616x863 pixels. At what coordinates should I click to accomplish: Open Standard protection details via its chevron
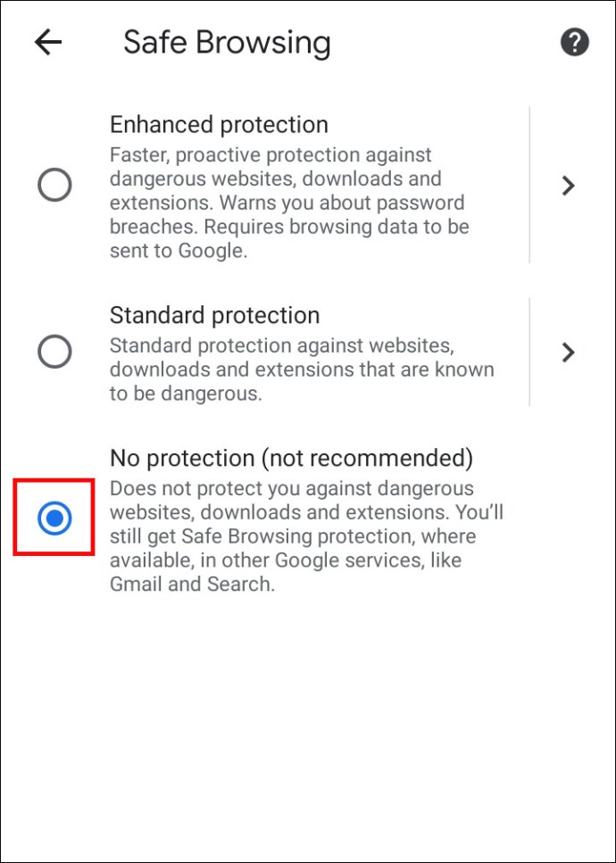tap(568, 352)
